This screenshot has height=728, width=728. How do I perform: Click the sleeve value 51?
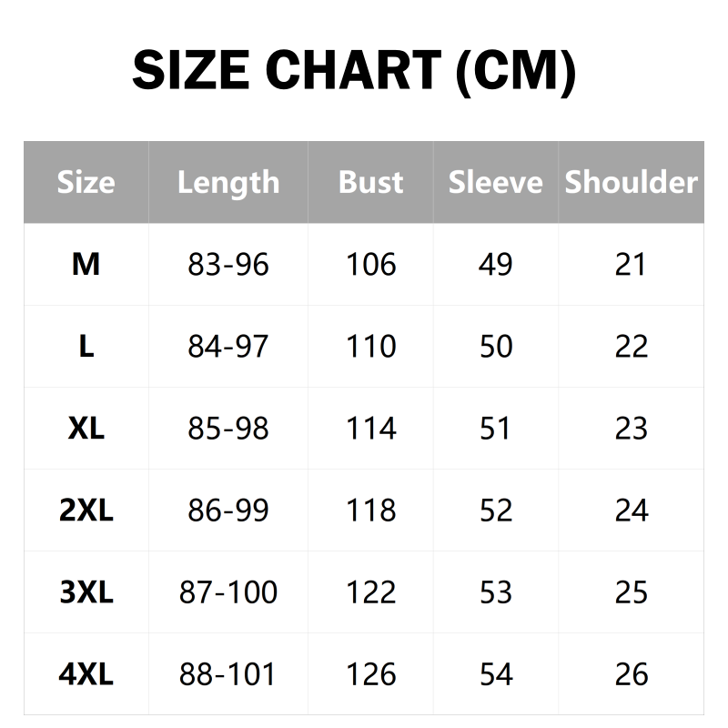pyautogui.click(x=495, y=428)
